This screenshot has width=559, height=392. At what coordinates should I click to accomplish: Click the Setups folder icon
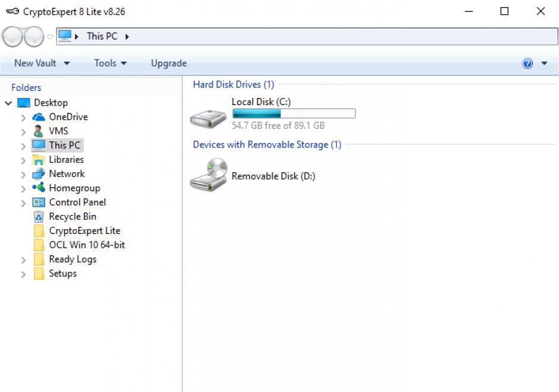coord(39,273)
